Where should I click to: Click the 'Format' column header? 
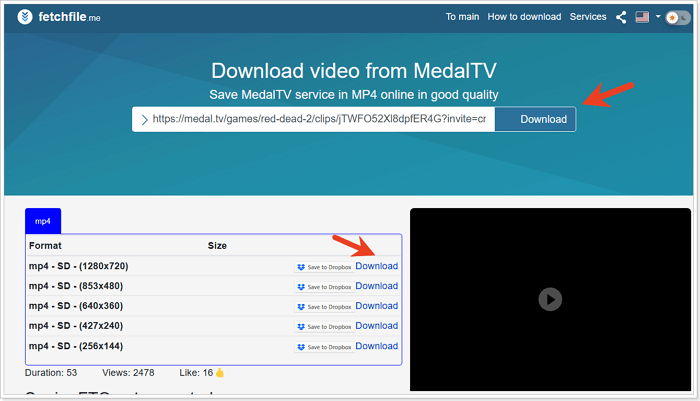coord(45,246)
